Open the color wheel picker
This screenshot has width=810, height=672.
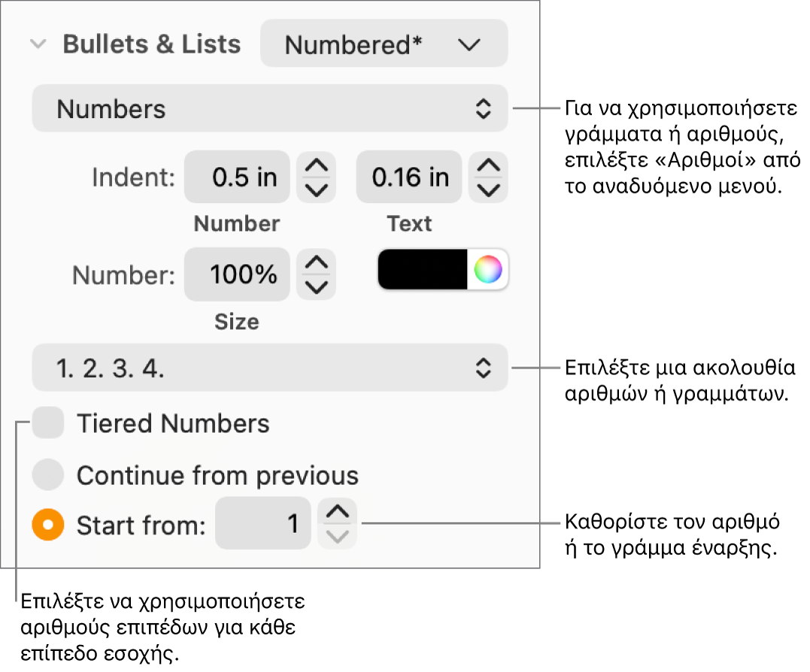(x=488, y=270)
